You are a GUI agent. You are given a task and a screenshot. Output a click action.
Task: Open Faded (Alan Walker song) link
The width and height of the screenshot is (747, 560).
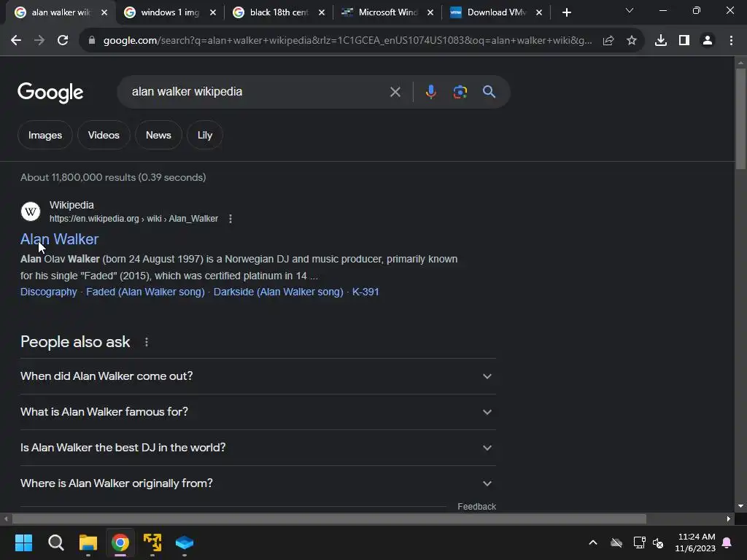[145, 292]
